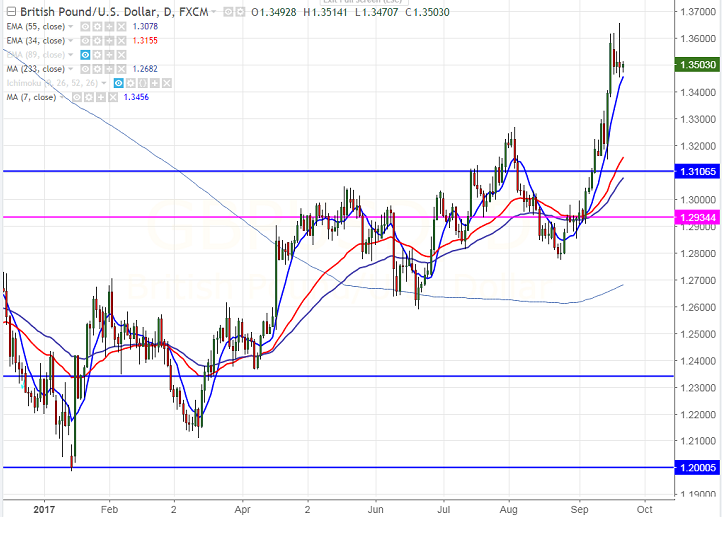Expand EMA (34, close) dropdown arrow

pos(71,41)
